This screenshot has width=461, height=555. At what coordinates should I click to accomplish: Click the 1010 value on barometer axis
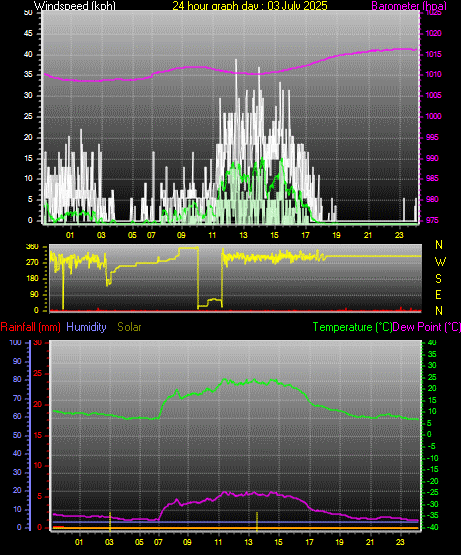point(433,74)
